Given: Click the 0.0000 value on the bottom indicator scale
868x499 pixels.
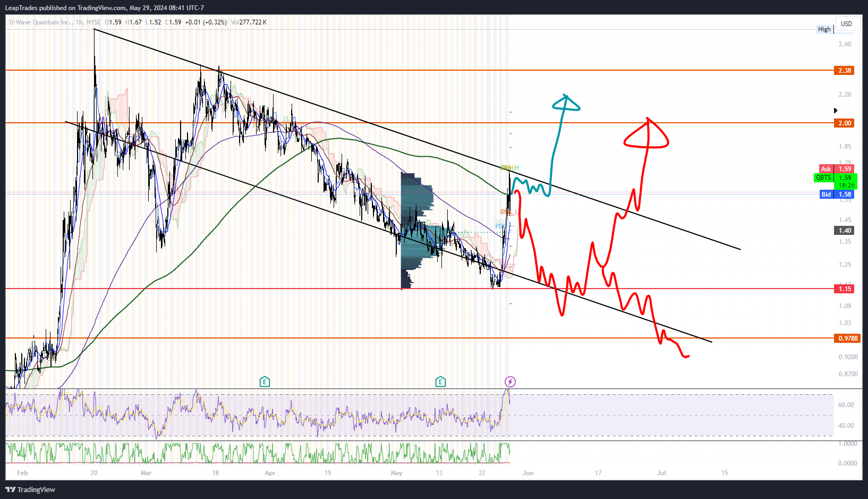Looking at the screenshot, I should [848, 463].
